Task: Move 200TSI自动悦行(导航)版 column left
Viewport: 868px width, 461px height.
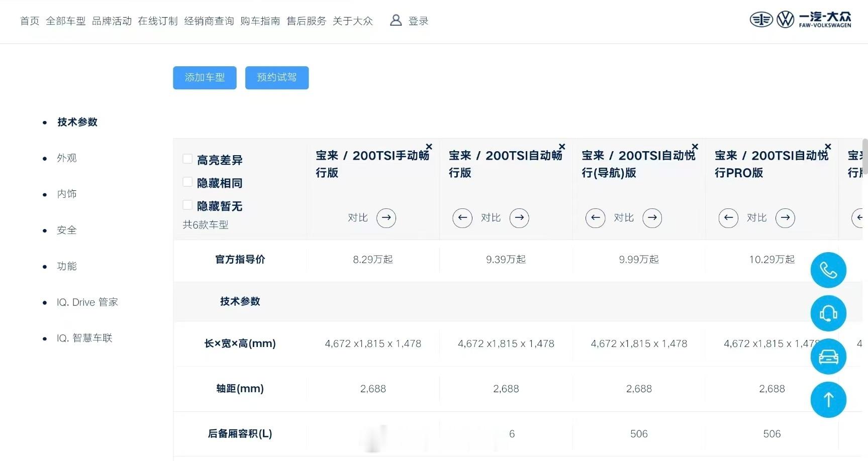Action: pos(596,218)
